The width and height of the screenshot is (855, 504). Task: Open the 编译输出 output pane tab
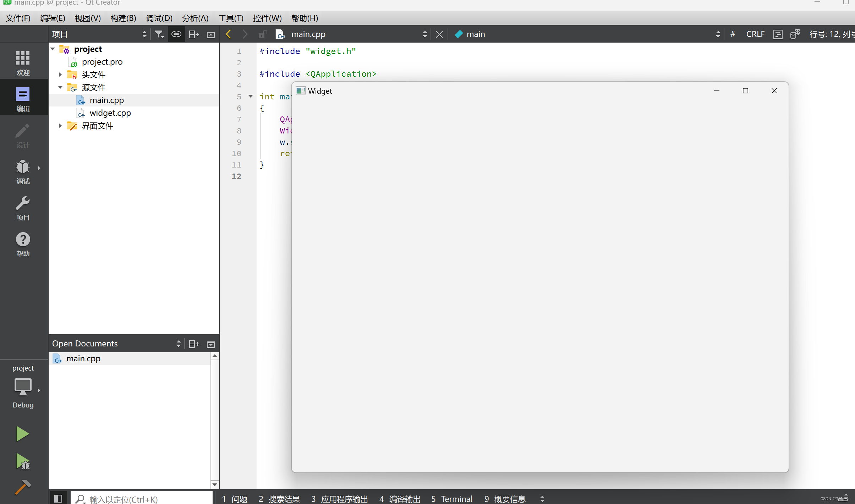tap(400, 499)
